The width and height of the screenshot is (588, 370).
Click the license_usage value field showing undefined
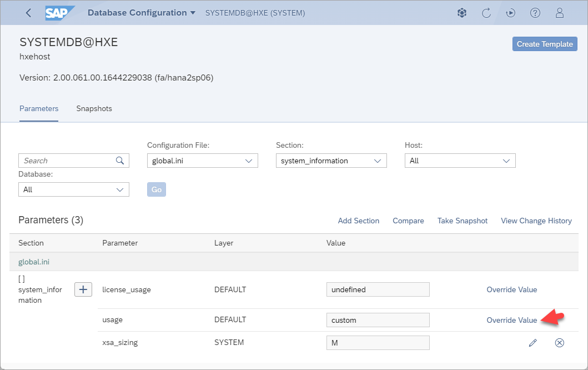coord(378,289)
